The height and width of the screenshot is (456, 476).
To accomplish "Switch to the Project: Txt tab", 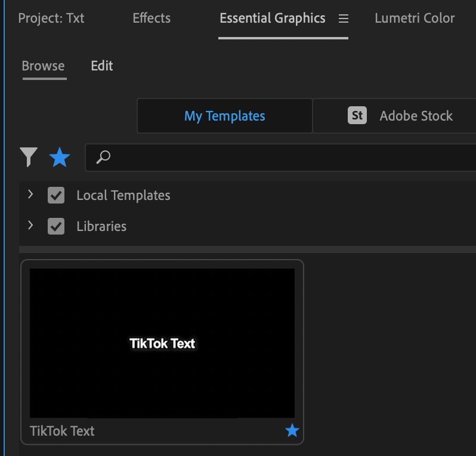I will pyautogui.click(x=51, y=18).
